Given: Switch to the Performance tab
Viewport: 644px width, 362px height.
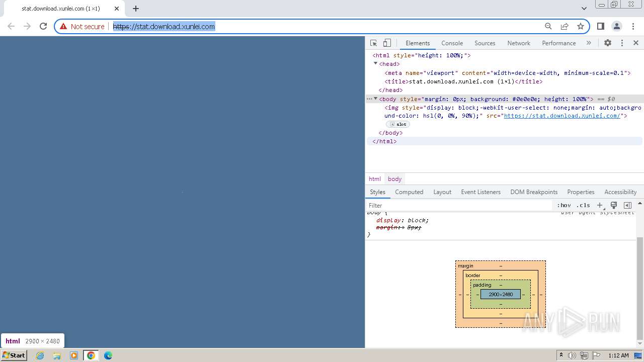Looking at the screenshot, I should click(x=558, y=43).
